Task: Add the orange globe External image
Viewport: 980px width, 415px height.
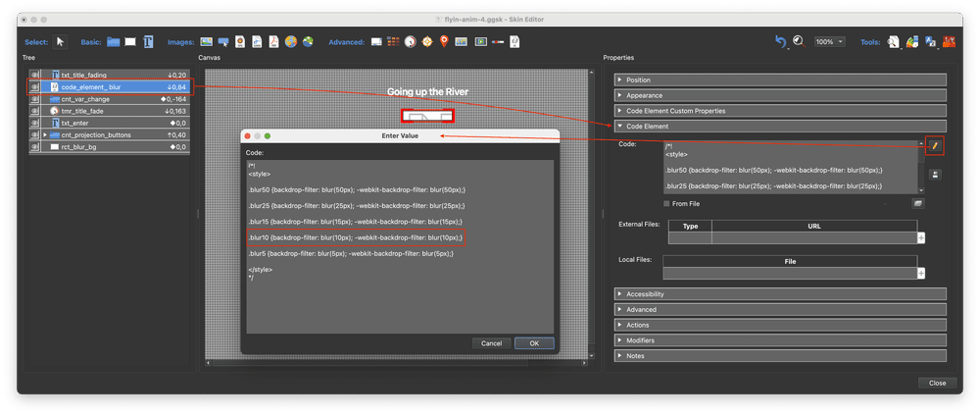Action: [291, 42]
